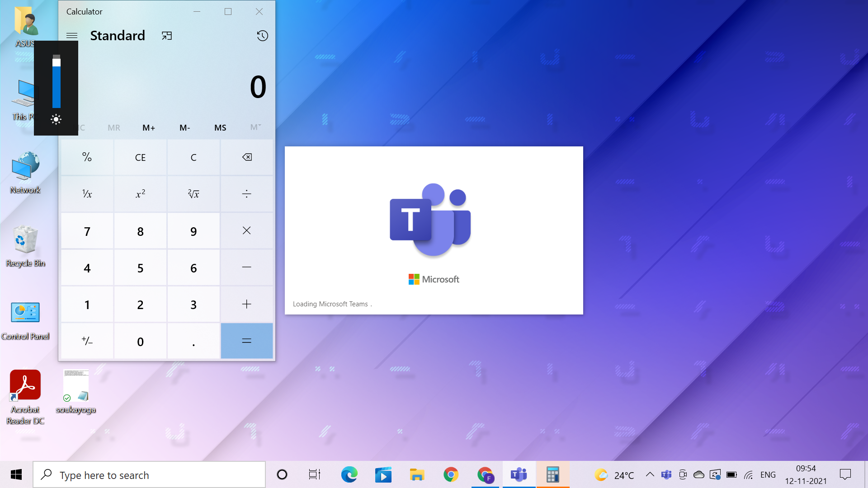
Task: Open the calculator history panel
Action: 262,36
